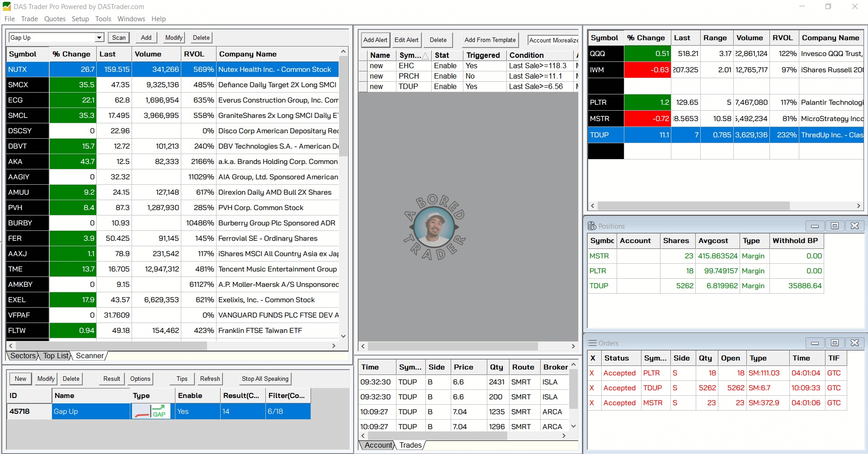Open the Gap Up scanner dropdown

click(x=99, y=37)
